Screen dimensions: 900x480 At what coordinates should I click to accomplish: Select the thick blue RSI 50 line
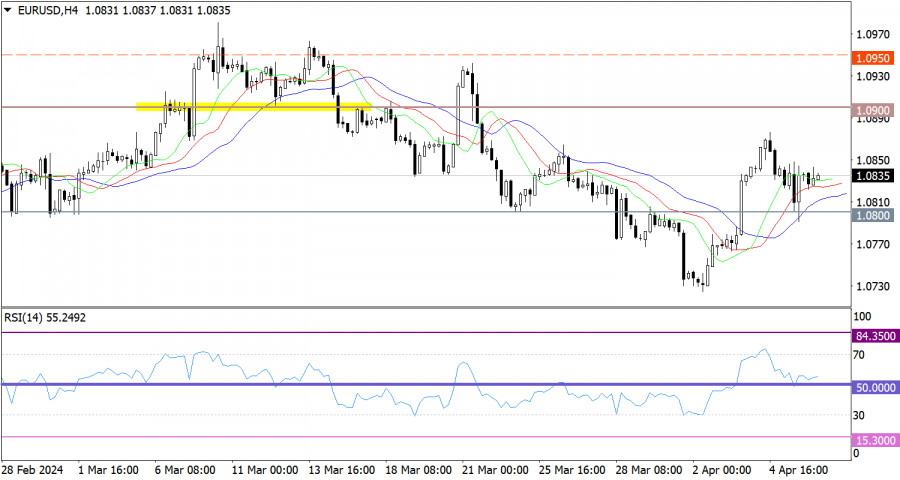pyautogui.click(x=426, y=384)
